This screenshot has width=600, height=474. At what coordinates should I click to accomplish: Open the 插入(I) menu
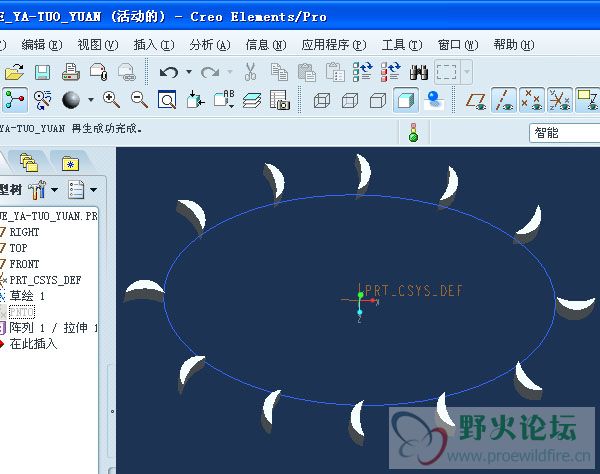coord(154,45)
